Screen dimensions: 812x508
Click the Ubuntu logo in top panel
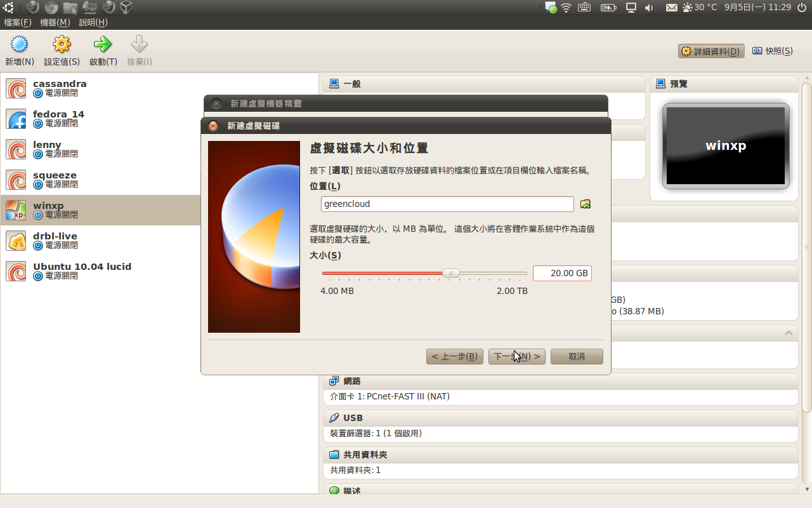tap(9, 7)
